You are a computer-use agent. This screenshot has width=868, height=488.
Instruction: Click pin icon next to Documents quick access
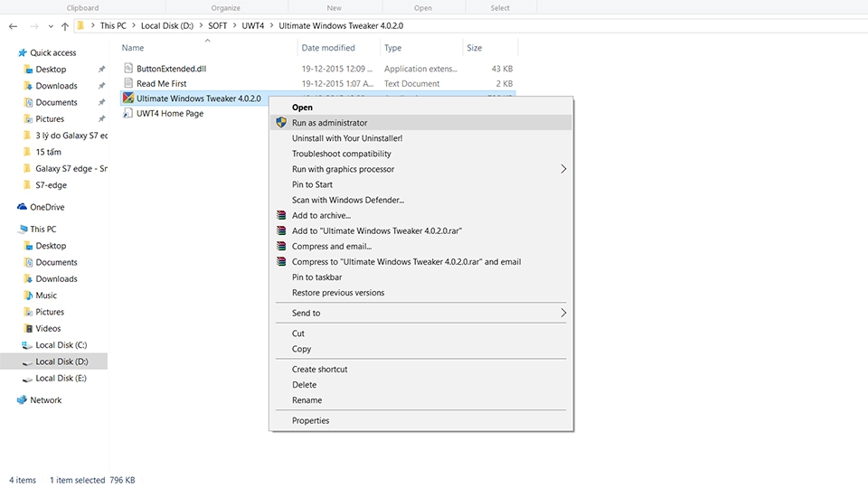point(101,102)
